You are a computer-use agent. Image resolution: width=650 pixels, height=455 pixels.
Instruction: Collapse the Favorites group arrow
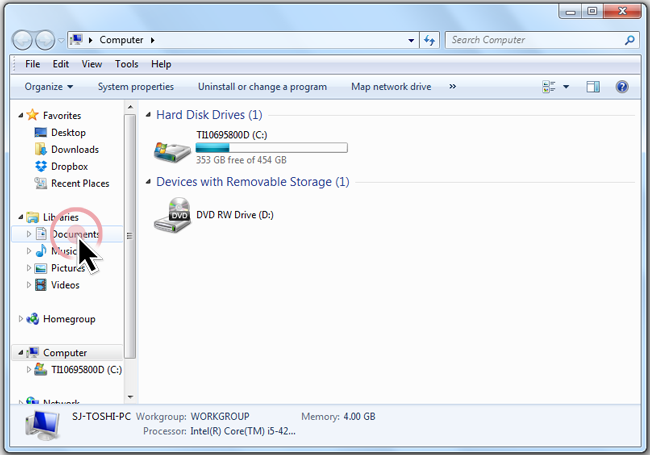tap(20, 116)
